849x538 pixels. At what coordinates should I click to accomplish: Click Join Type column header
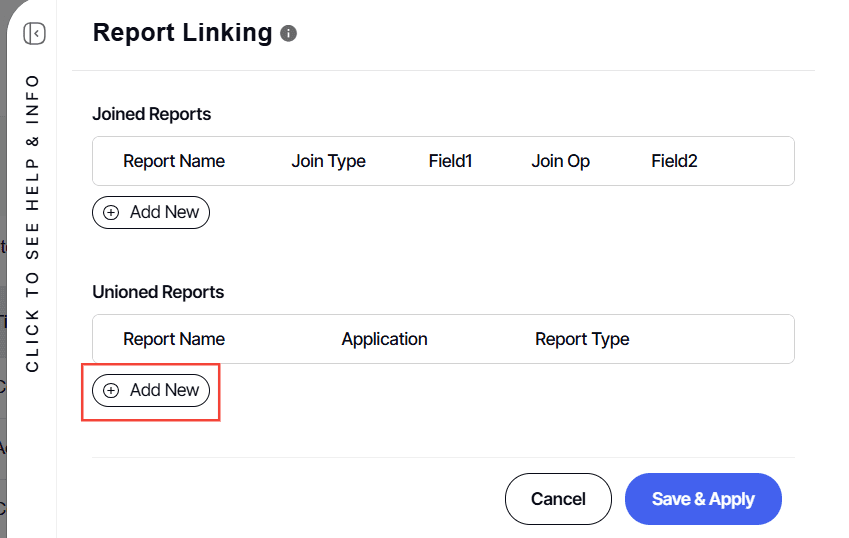click(328, 161)
